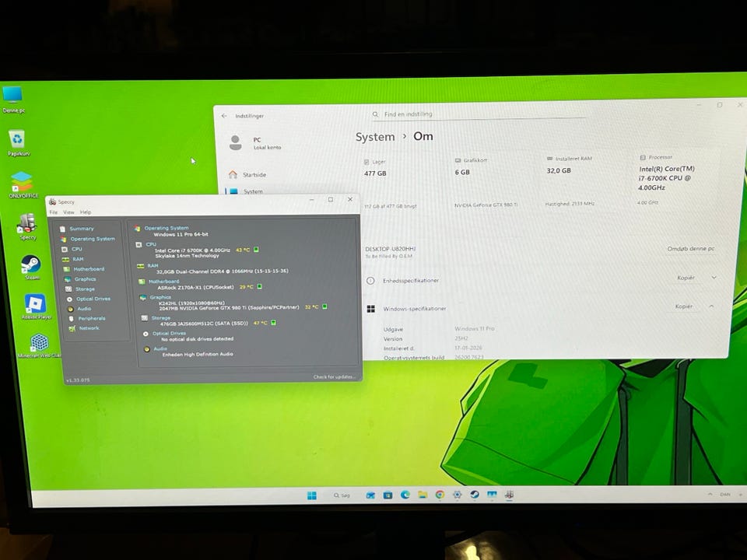The width and height of the screenshot is (747, 560).
Task: Click Optical Drives heading in Speccy summary
Action: tap(169, 334)
